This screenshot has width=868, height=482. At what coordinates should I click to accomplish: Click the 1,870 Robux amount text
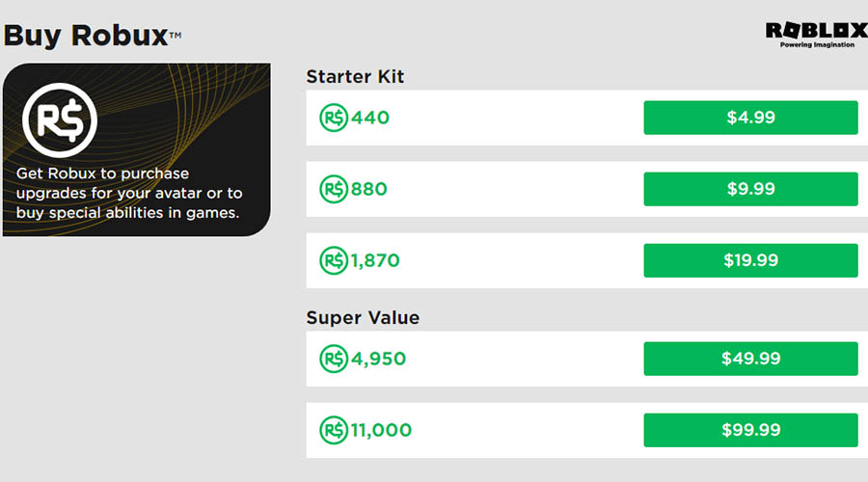coord(375,260)
